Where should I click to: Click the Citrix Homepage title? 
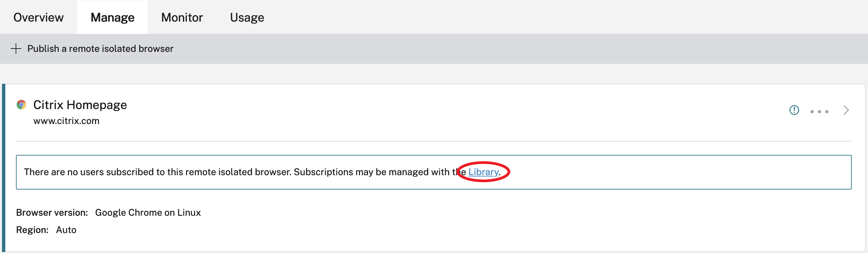pyautogui.click(x=80, y=105)
